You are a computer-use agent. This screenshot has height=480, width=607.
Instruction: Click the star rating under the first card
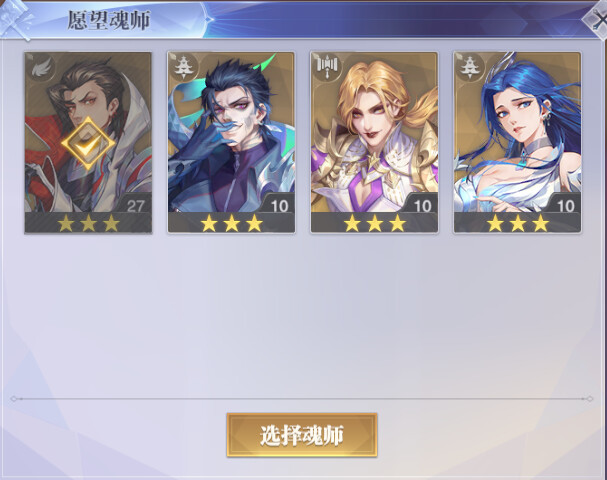click(88, 224)
